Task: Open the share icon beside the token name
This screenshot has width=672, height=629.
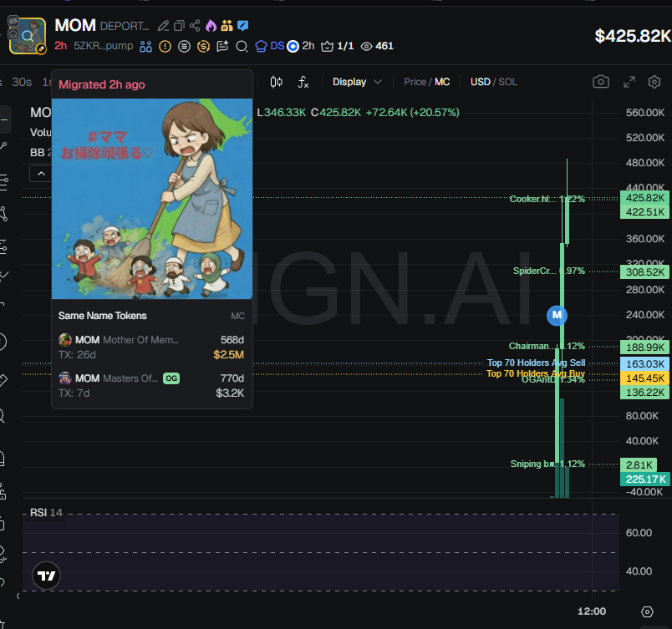Action: tap(195, 26)
